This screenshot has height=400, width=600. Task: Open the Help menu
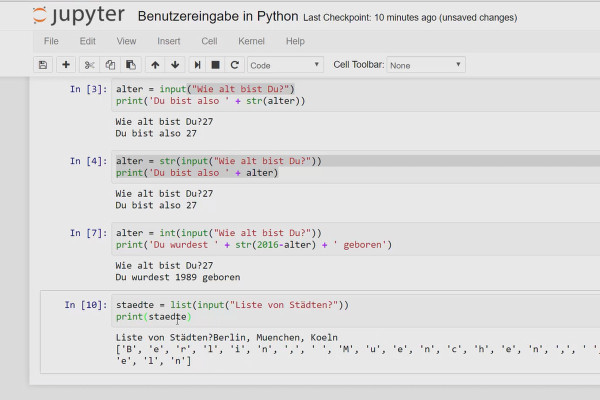pyautogui.click(x=295, y=41)
